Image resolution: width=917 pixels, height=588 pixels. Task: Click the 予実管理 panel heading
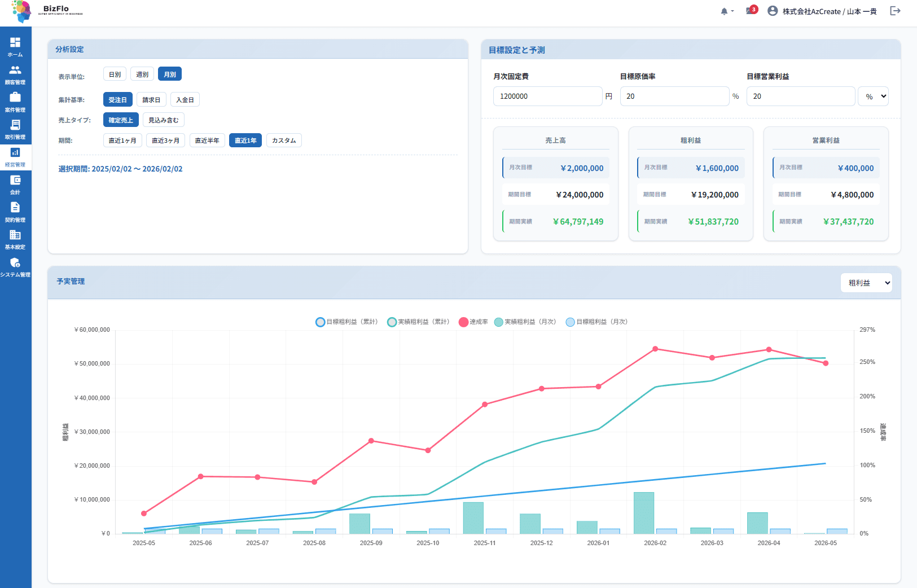click(x=71, y=281)
